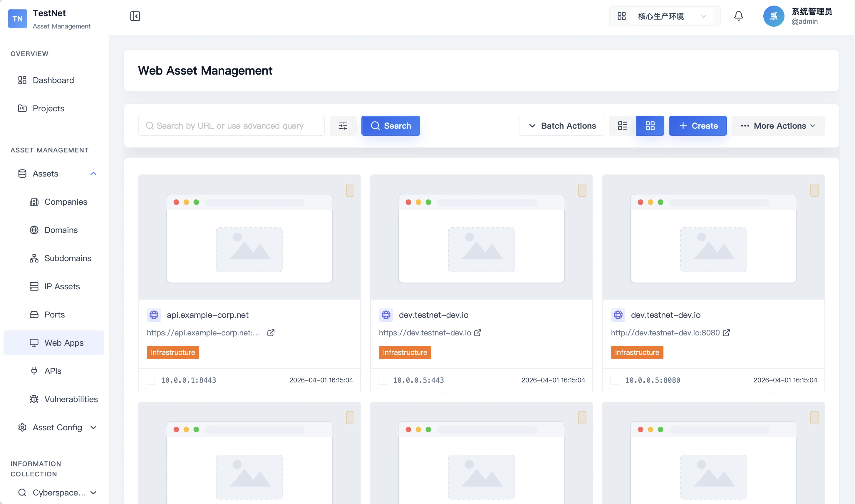The image size is (855, 504).
Task: Focus the Search by URL input field
Action: click(231, 126)
